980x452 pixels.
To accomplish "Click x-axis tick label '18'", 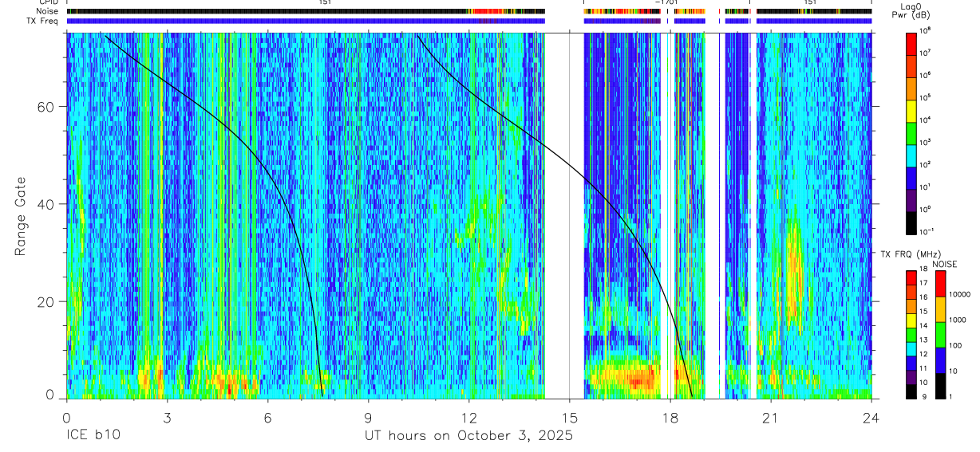I will tap(670, 417).
